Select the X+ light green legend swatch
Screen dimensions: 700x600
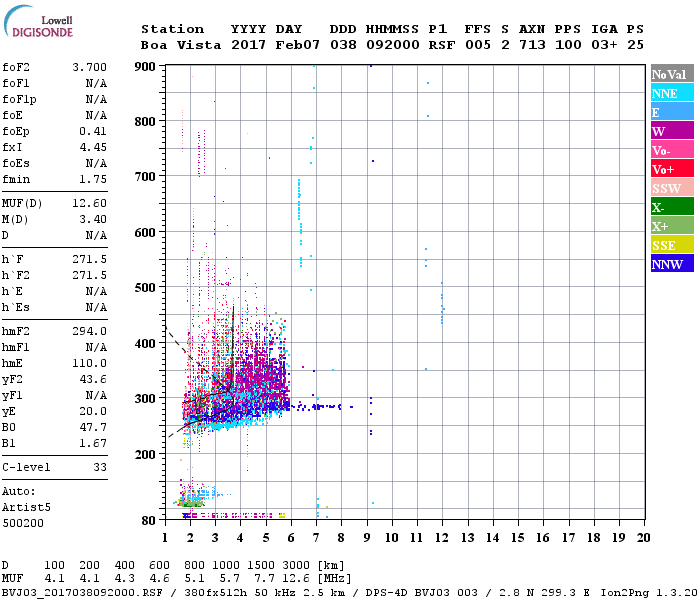672,226
